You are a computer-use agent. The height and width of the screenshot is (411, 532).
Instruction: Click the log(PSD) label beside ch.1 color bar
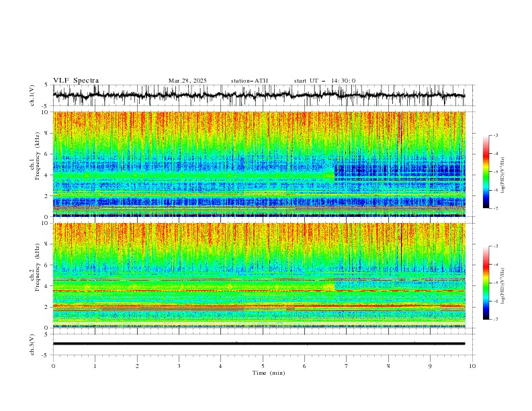click(x=503, y=175)
